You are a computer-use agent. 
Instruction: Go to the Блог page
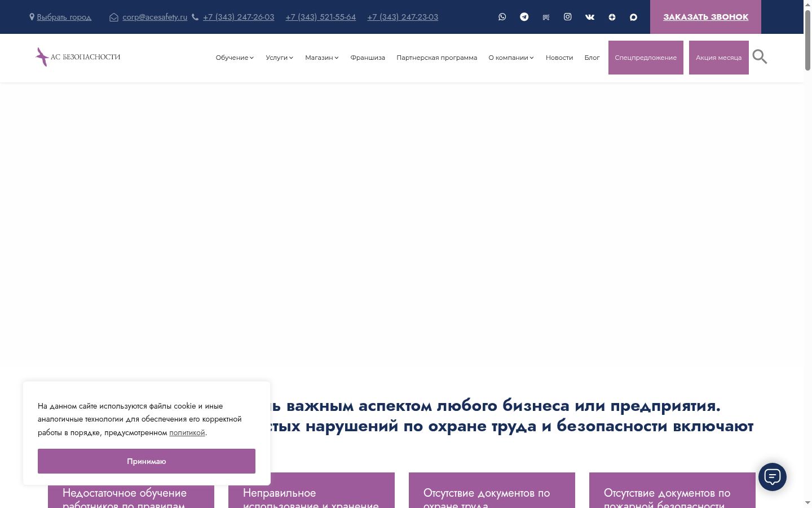(x=592, y=58)
